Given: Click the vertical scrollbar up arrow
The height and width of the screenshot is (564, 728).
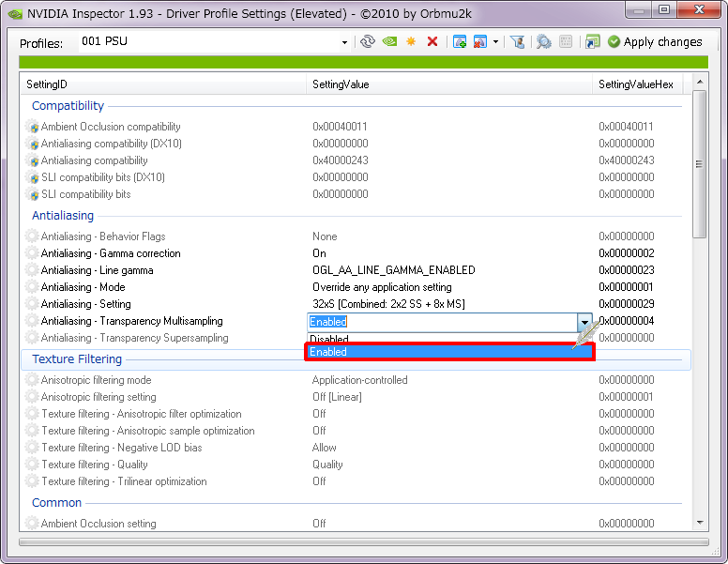Looking at the screenshot, I should 700,82.
